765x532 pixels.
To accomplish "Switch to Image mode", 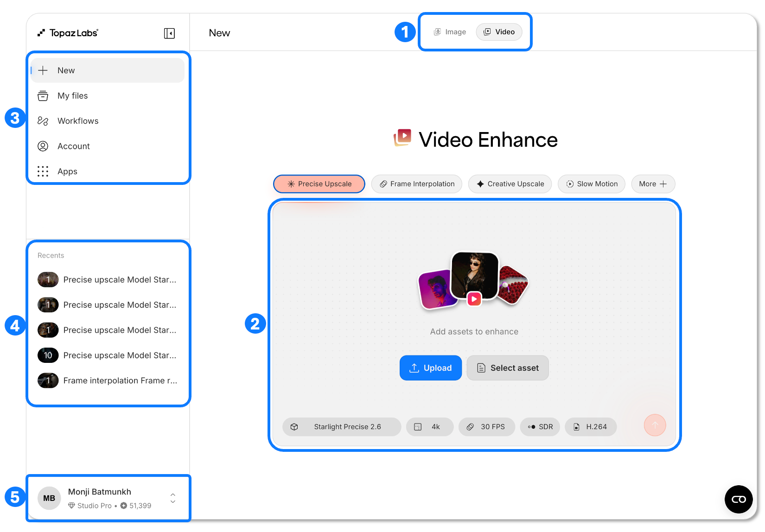I will pyautogui.click(x=450, y=32).
